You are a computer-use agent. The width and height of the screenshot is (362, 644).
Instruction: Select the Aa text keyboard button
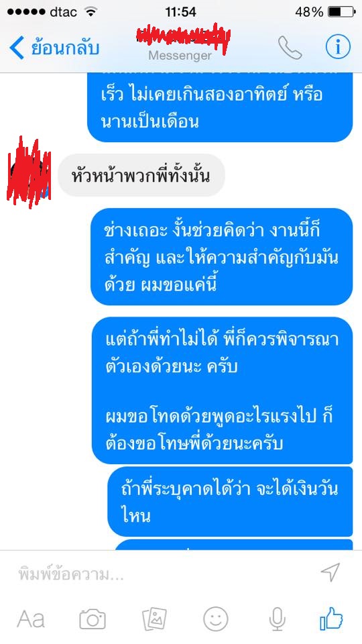pyautogui.click(x=31, y=619)
